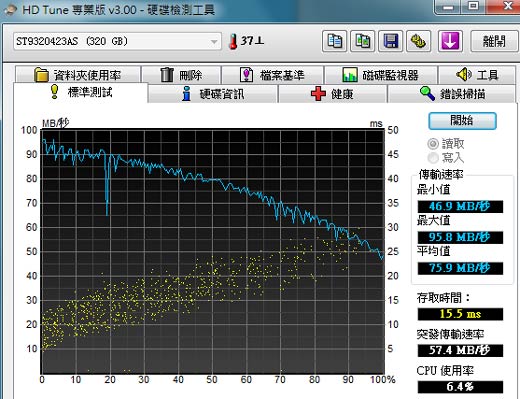Click the blue info icon on 硬碟資訊 tab
Screen dimensions: 520x399
click(x=187, y=94)
